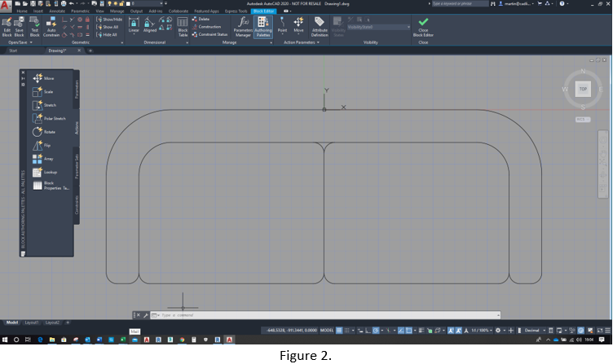Toggle the Authoring Palettes button
This screenshot has width=613, height=364.
pos(263,26)
